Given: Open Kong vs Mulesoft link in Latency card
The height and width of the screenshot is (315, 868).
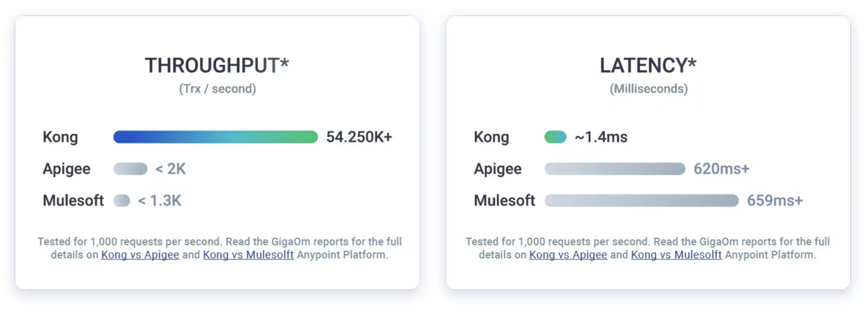Looking at the screenshot, I should point(676,255).
